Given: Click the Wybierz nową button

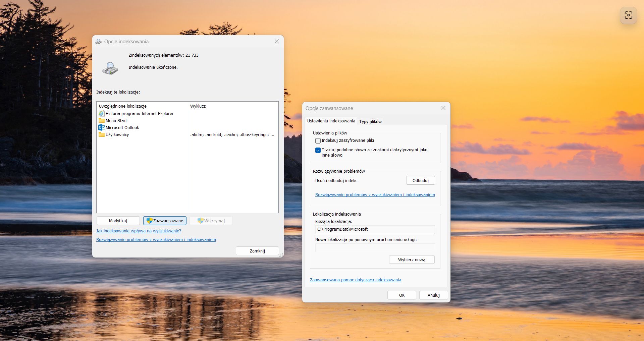Looking at the screenshot, I should [412, 260].
